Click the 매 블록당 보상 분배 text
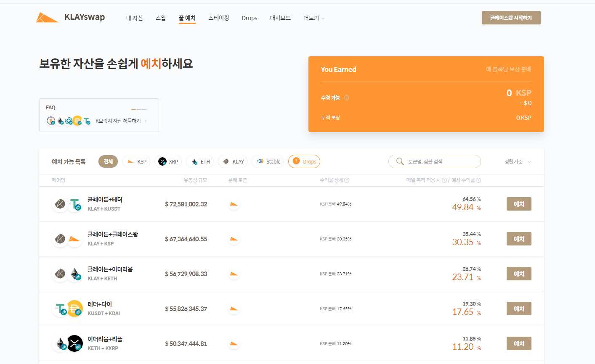 click(509, 69)
